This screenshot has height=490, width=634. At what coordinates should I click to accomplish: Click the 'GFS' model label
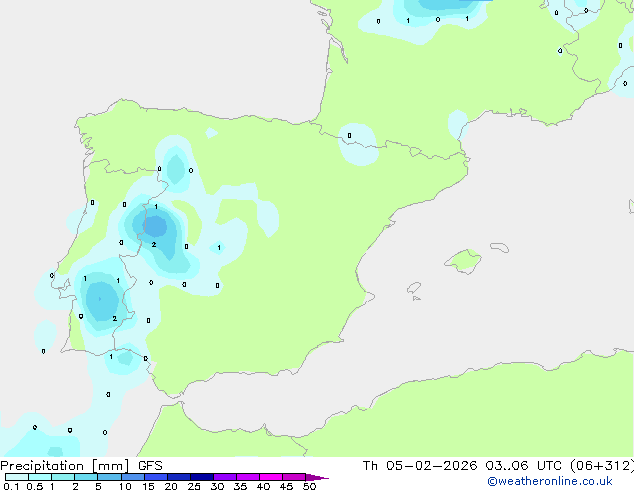click(x=150, y=466)
